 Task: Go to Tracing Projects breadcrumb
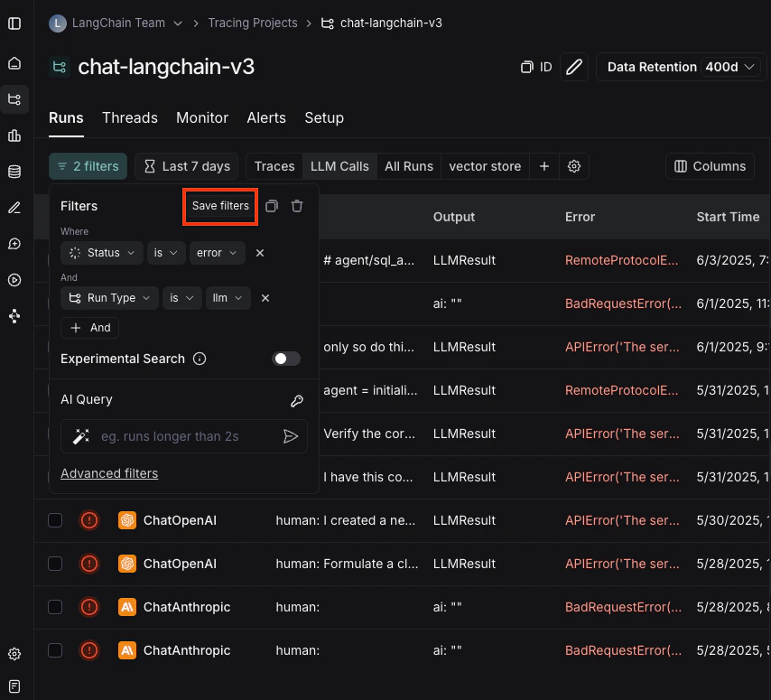[253, 23]
